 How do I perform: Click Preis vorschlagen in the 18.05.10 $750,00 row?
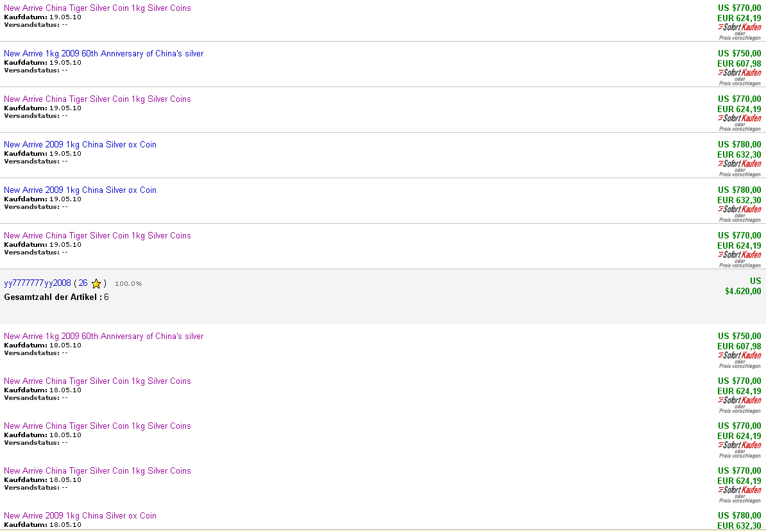pos(740,366)
